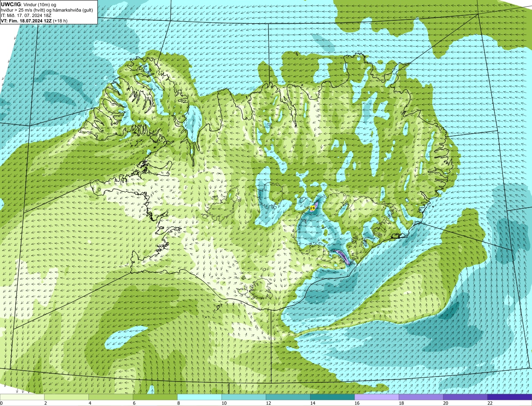Click the '4' tick label on color scale
532x406 pixels.
pyautogui.click(x=90, y=403)
